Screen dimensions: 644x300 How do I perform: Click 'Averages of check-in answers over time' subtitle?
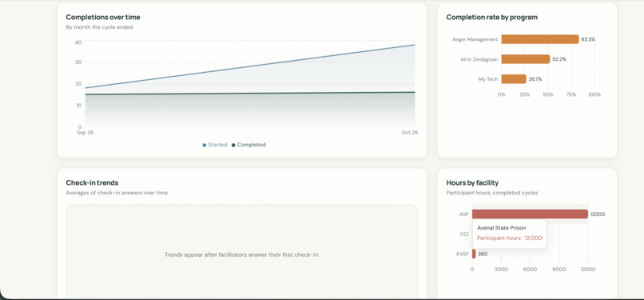[117, 193]
